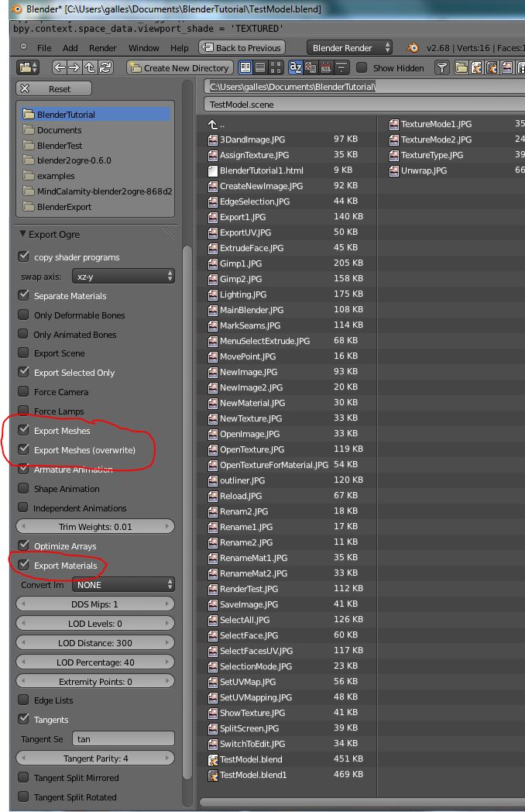The height and width of the screenshot is (812, 525).
Task: Collapse the Export Ogre panel
Action: click(x=22, y=234)
